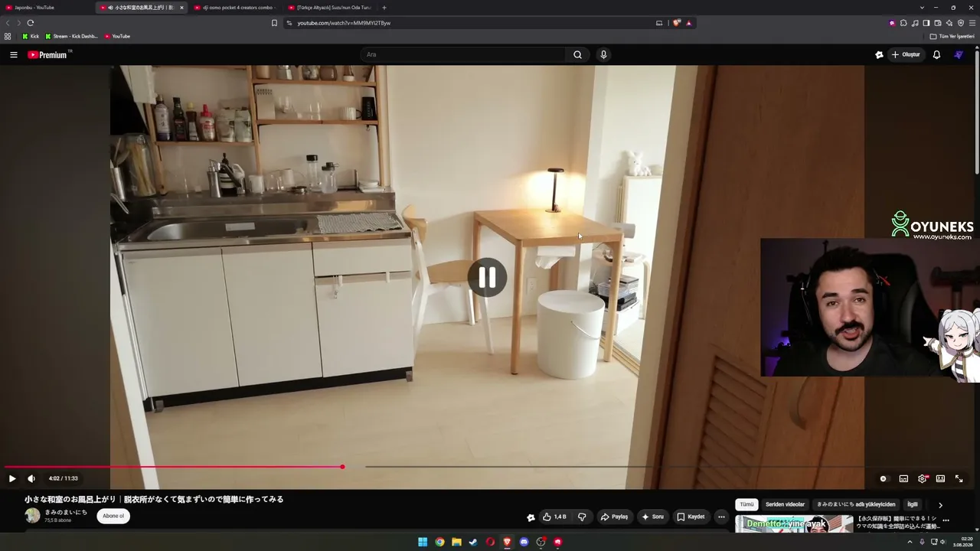Image resolution: width=980 pixels, height=551 pixels.
Task: Open the player settings gear
Action: (x=922, y=478)
